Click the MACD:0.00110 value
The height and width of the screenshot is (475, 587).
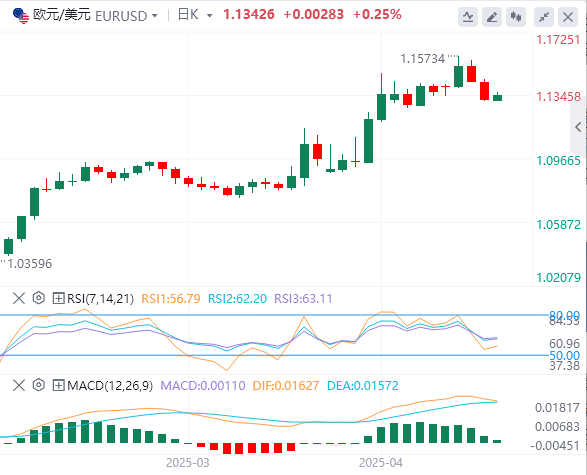(203, 386)
